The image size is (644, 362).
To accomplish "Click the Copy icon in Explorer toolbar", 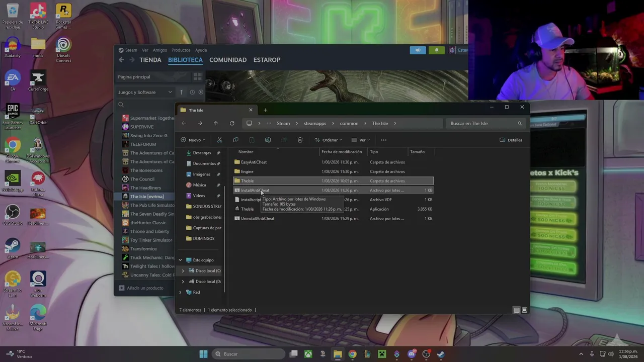I will pos(235,140).
